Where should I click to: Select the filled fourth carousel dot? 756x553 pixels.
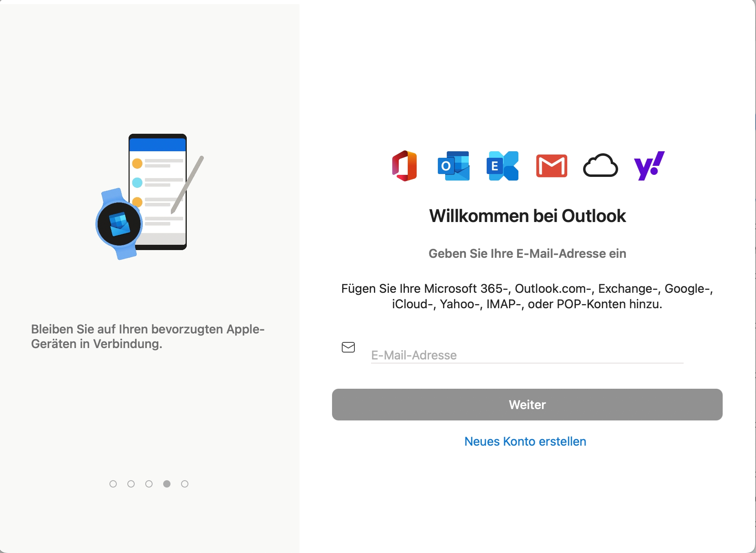coord(167,484)
